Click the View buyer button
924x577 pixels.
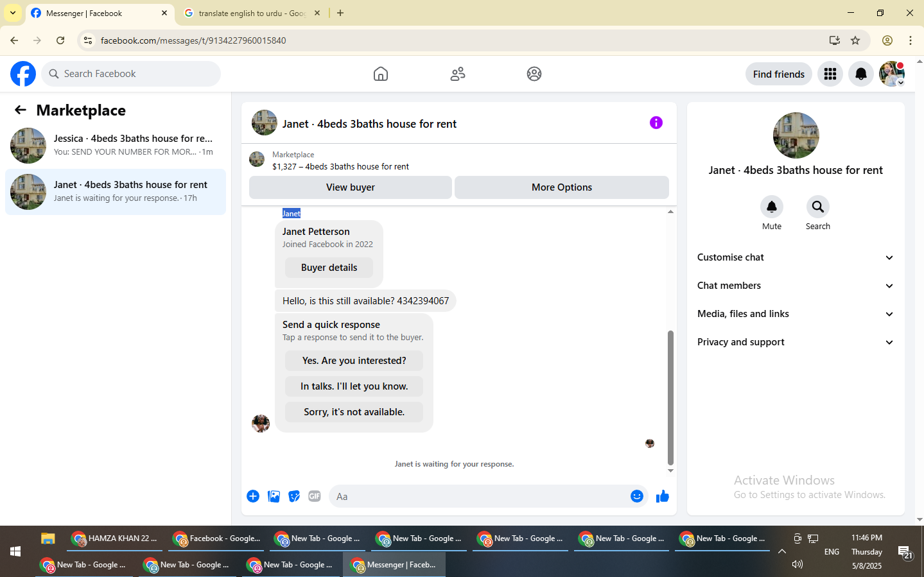[351, 187]
